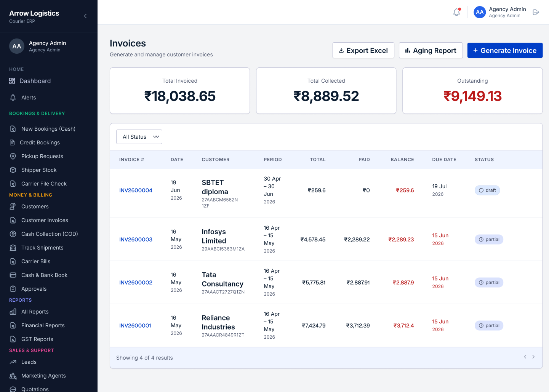Click the draft status badge for INV2600004
The height and width of the screenshot is (392, 549).
pyautogui.click(x=487, y=190)
